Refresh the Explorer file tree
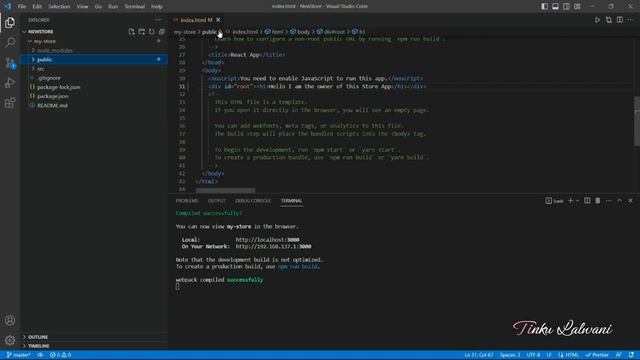This screenshot has height=360, width=640. pos(152,31)
